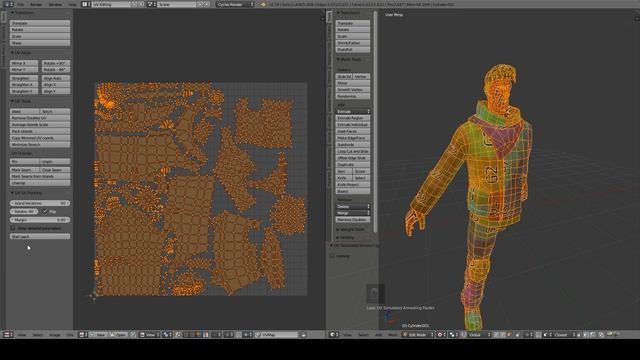Click the Subdivide button in Mesh Tools
This screenshot has width=640, height=360.
click(x=353, y=144)
